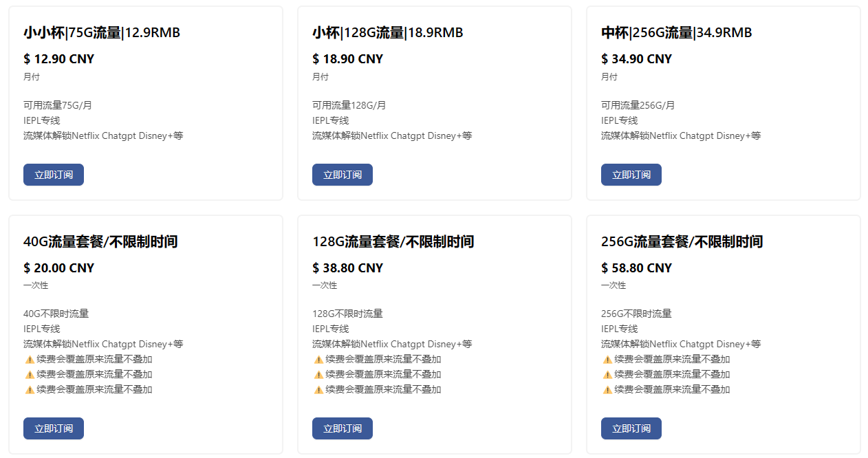The image size is (868, 458).
Task: Click the last warning icon in 40G流量套餐 card
Action: (x=30, y=389)
